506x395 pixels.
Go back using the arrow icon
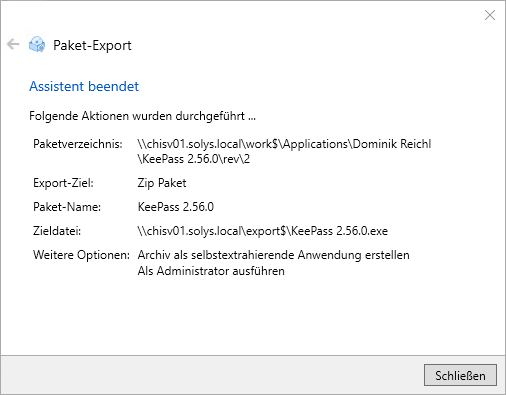(13, 44)
